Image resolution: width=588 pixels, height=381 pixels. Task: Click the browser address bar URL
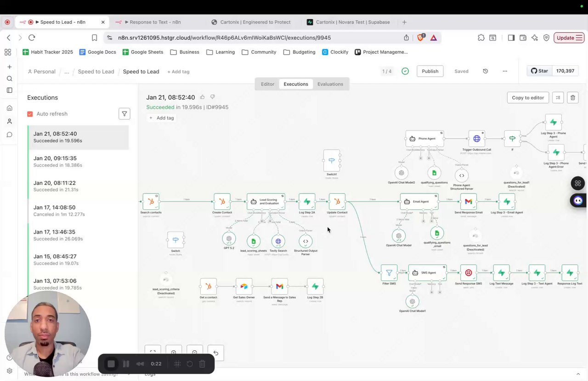pyautogui.click(x=224, y=38)
